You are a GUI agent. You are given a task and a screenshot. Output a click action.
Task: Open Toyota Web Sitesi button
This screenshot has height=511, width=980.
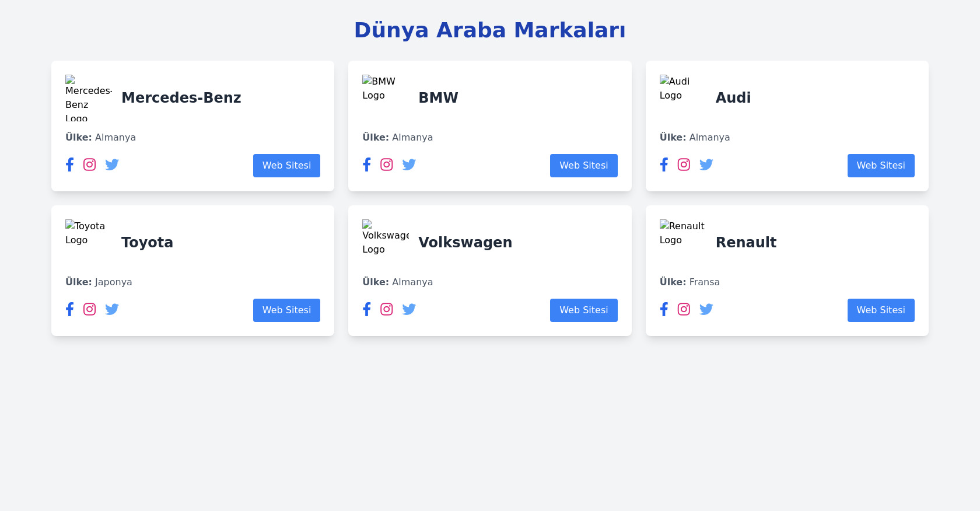pyautogui.click(x=286, y=310)
